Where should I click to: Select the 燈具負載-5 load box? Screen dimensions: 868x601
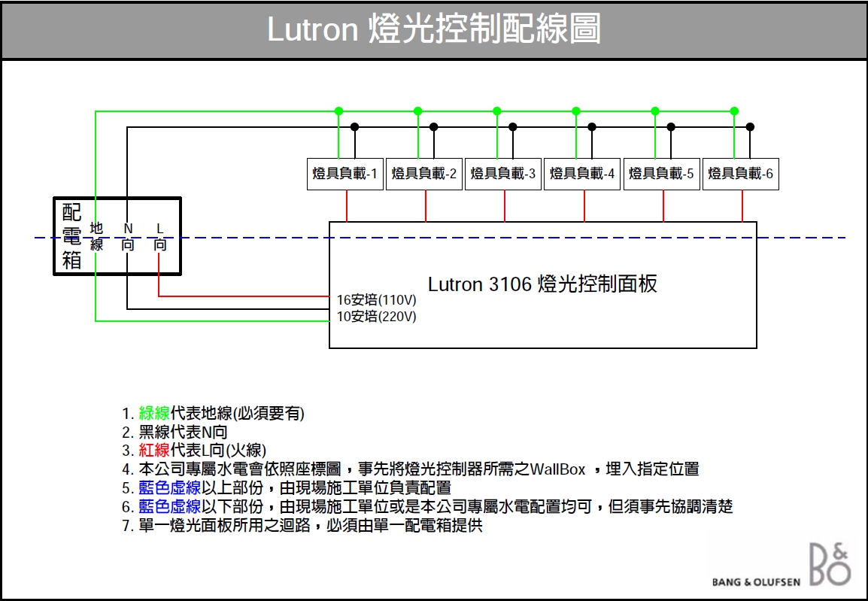click(x=662, y=174)
